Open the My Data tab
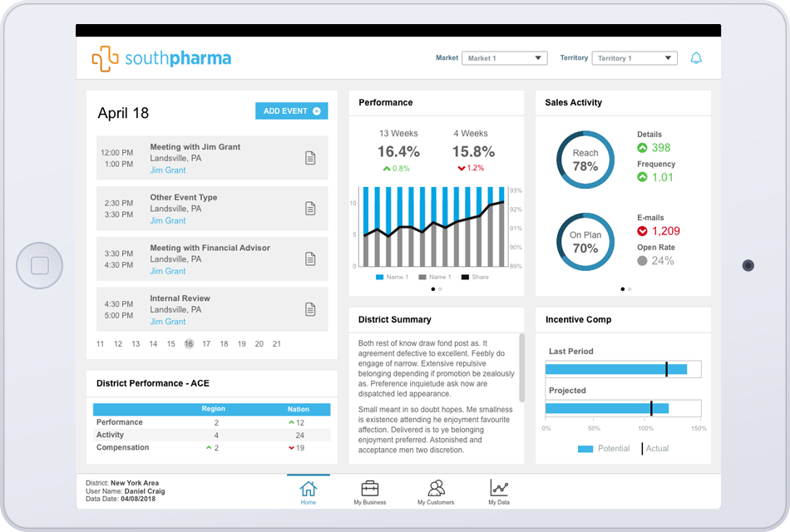The width and height of the screenshot is (790, 532). pyautogui.click(x=499, y=492)
